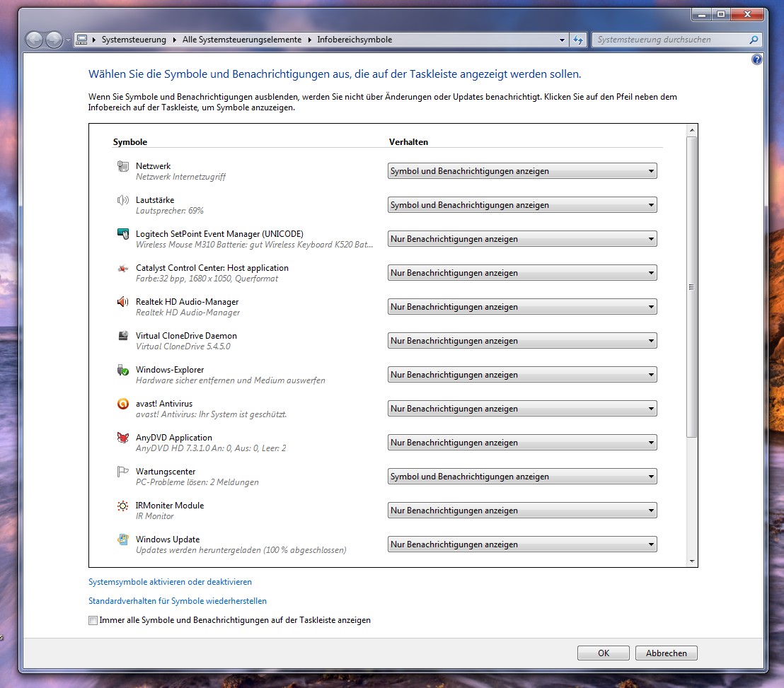
Task: Open behavior dropdown for Wartungscenter
Action: [522, 477]
